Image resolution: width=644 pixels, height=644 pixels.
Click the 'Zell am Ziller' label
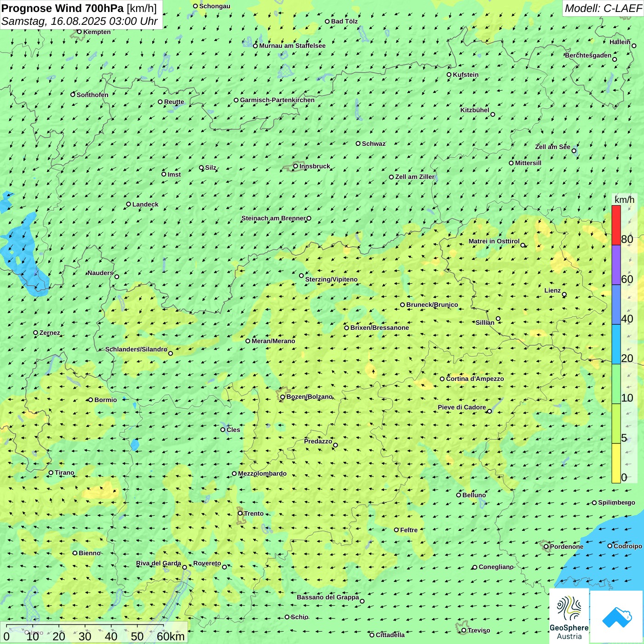tap(415, 177)
